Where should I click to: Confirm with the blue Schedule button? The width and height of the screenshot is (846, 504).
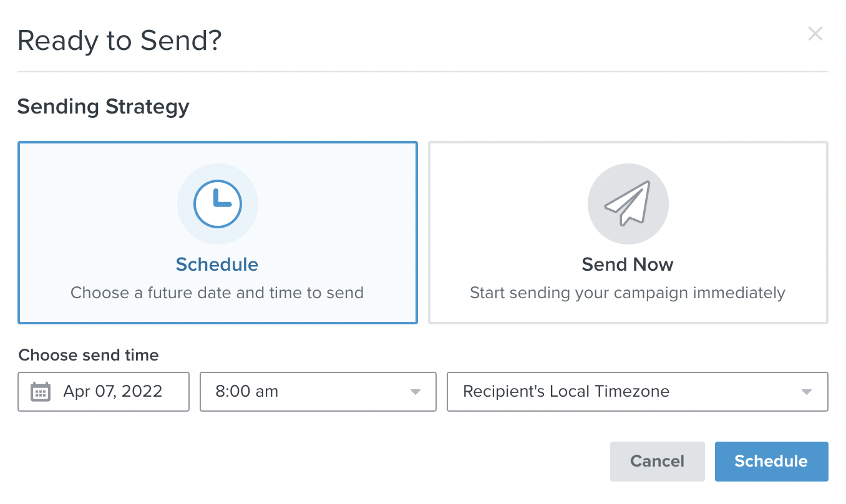[x=771, y=462]
